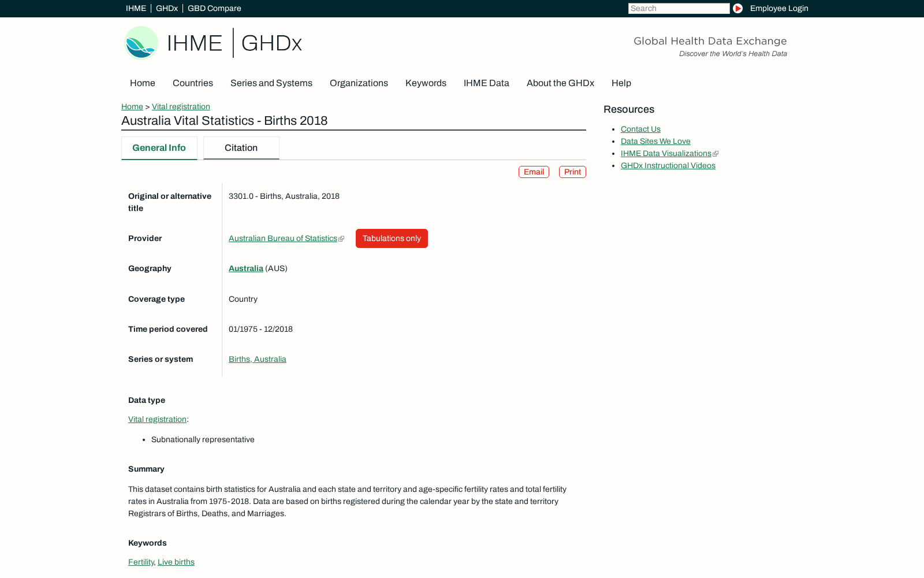Open Countries menu item
Screen dimensions: 924x578
(x=193, y=83)
